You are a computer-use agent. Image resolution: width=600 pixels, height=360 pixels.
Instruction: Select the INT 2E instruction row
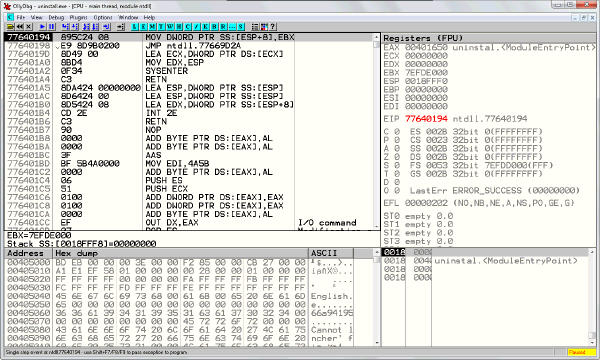pos(189,113)
